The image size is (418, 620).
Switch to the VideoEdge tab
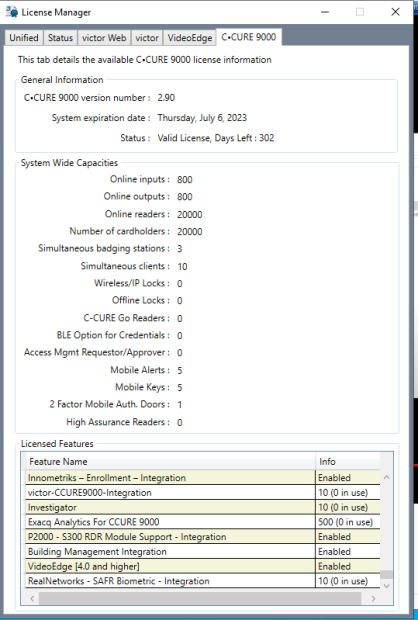(x=190, y=38)
